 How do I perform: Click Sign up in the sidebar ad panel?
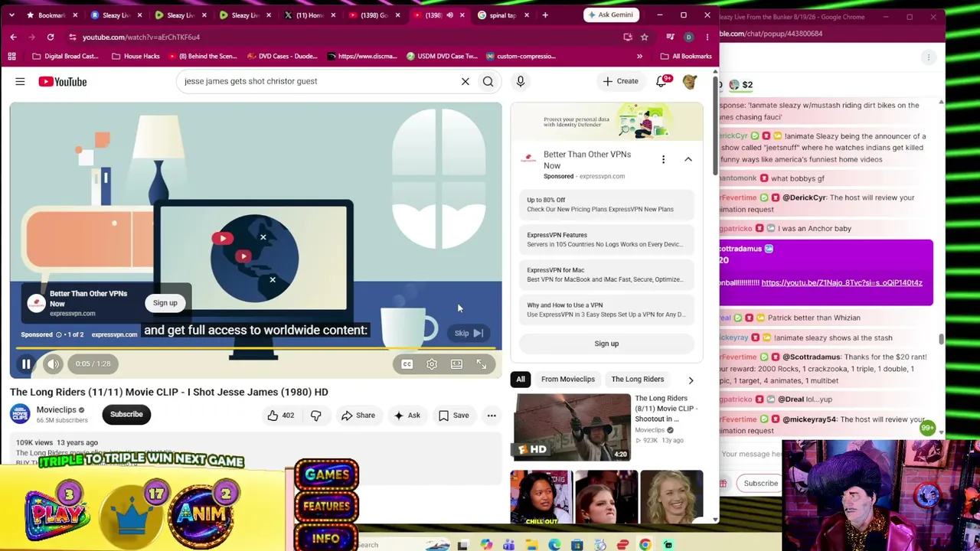pyautogui.click(x=606, y=344)
